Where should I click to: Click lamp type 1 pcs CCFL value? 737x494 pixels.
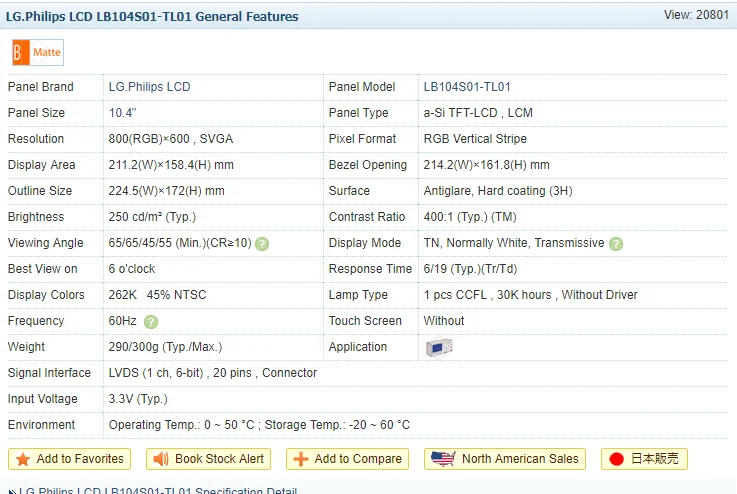pos(530,295)
